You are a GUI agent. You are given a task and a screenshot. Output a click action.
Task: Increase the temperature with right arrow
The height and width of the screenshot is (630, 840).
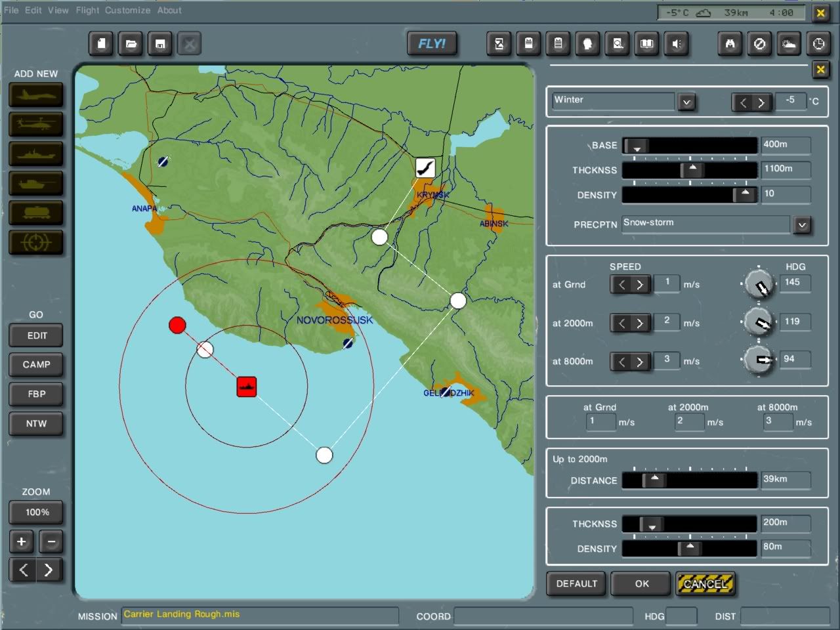click(761, 102)
